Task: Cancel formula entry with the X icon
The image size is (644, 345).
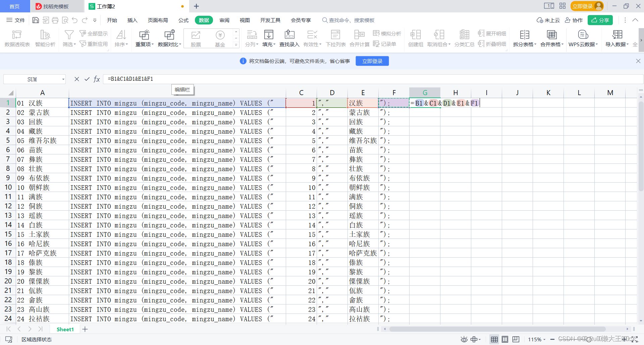Action: [77, 79]
